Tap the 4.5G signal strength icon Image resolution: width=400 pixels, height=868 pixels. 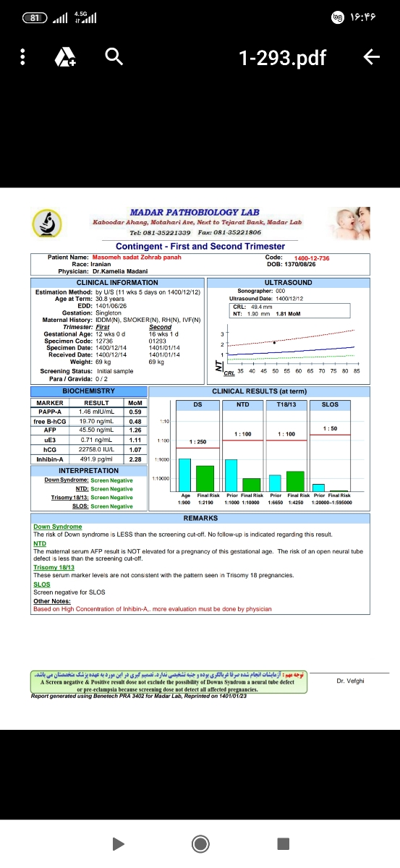(85, 17)
